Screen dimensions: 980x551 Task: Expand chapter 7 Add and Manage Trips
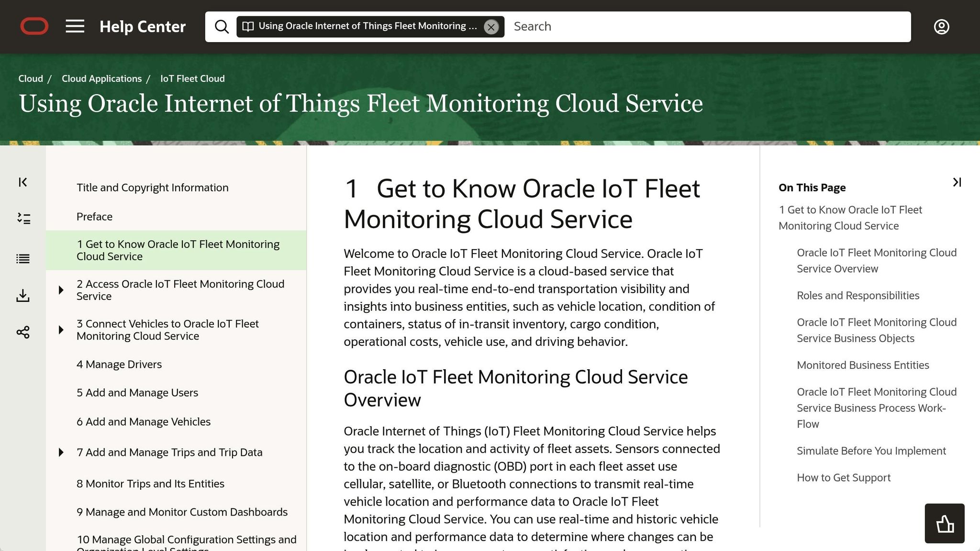tap(61, 452)
